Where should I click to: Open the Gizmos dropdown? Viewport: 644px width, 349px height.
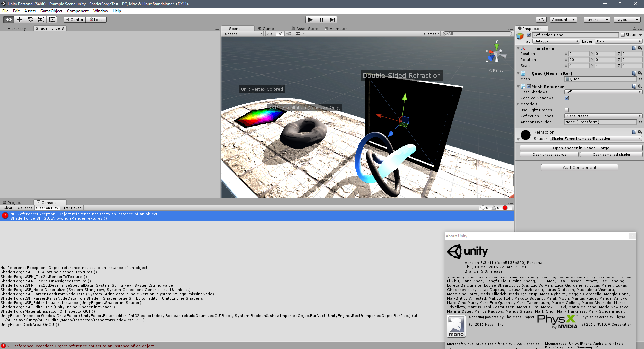(431, 34)
